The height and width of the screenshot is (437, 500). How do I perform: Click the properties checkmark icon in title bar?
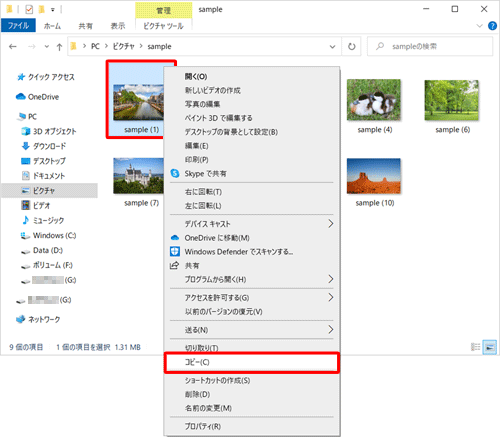tap(29, 9)
